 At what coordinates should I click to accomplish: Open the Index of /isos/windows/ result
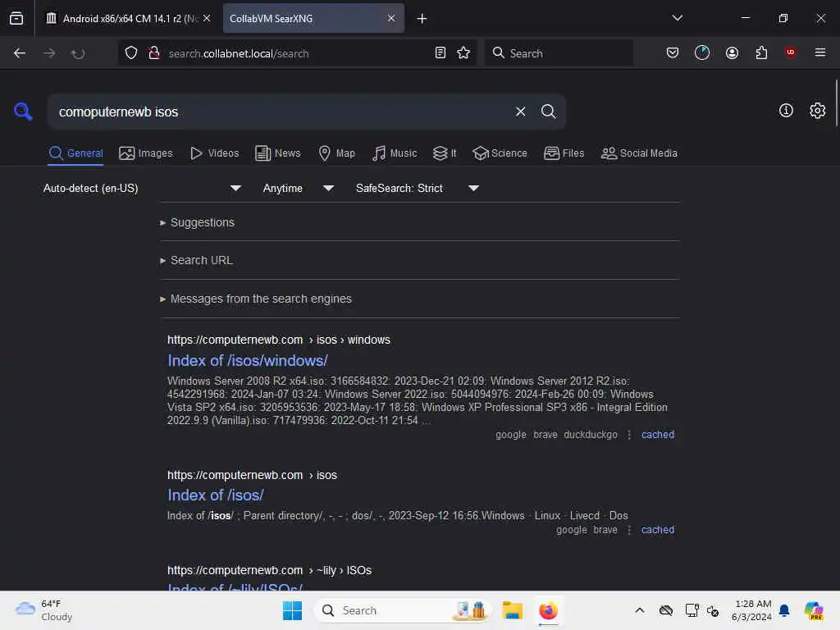click(x=248, y=361)
